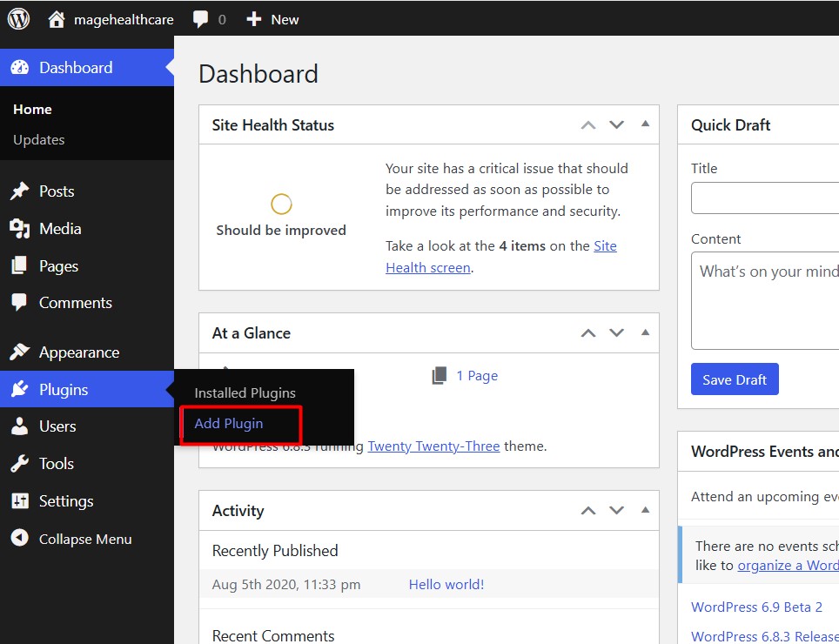Follow the Hello world! post link
Image resolution: width=839 pixels, height=644 pixels.
click(x=446, y=585)
